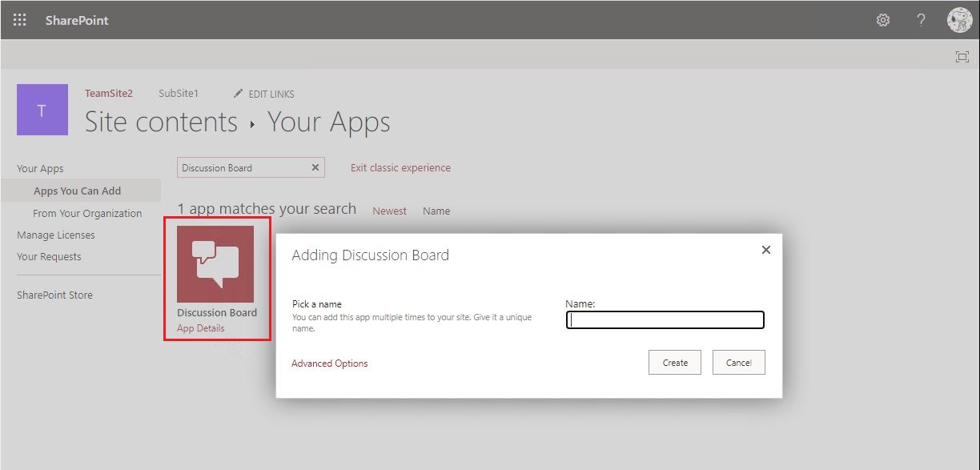This screenshot has width=980, height=470.
Task: Open the SharePoint app launcher grid
Action: click(19, 20)
